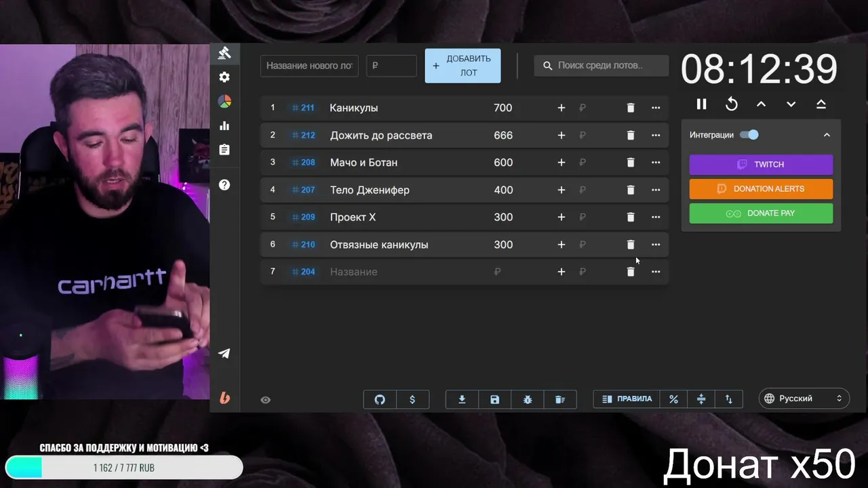Toggle the percent sign button
This screenshot has height=488, width=868.
tap(673, 400)
